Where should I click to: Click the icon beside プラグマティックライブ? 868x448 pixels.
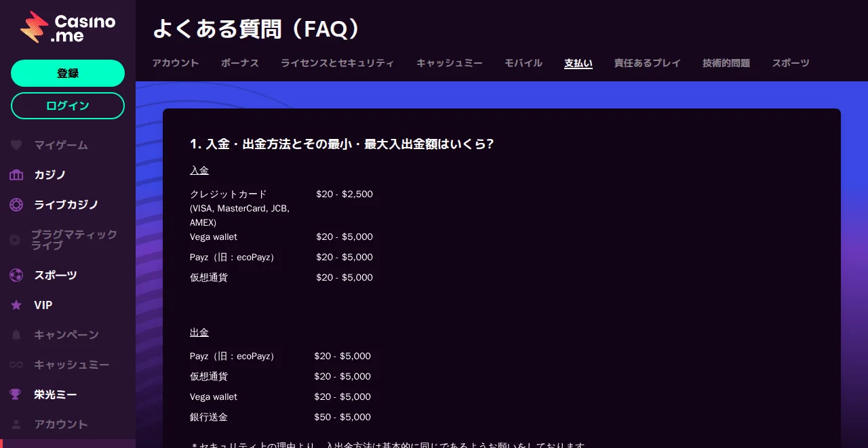coord(16,240)
